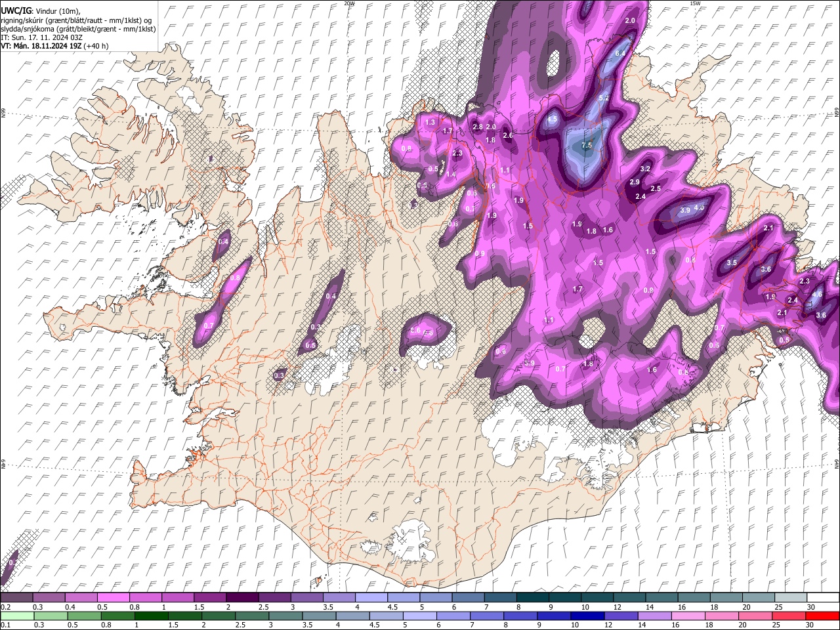
Task: Select the 5.2 value on the map
Action: [x=604, y=98]
